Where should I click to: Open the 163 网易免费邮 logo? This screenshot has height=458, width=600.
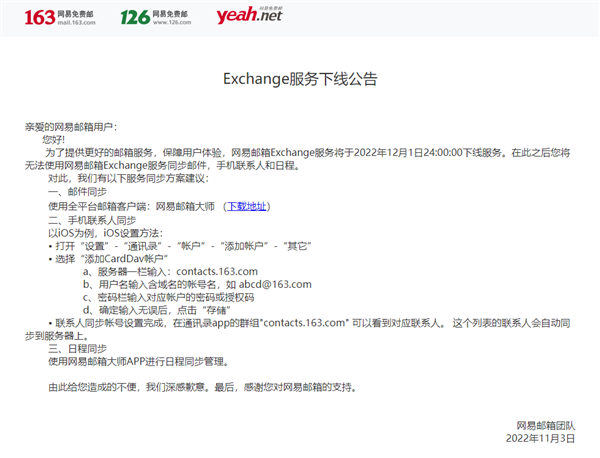[60, 18]
